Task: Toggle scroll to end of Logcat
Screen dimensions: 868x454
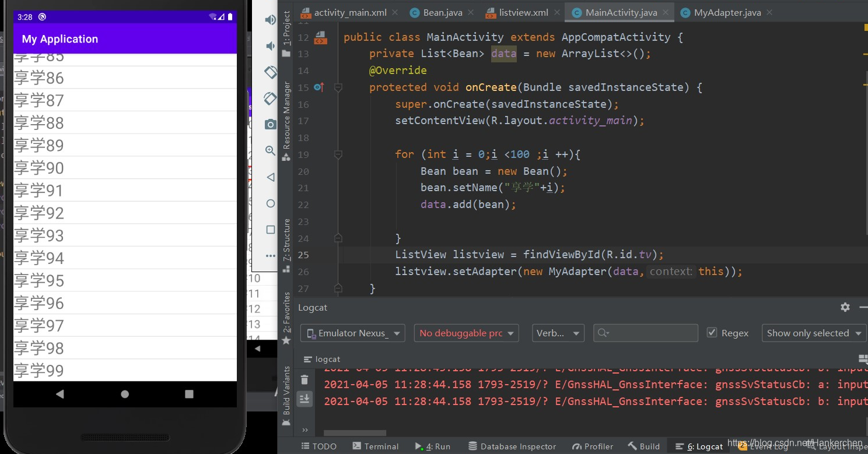Action: pyautogui.click(x=304, y=399)
